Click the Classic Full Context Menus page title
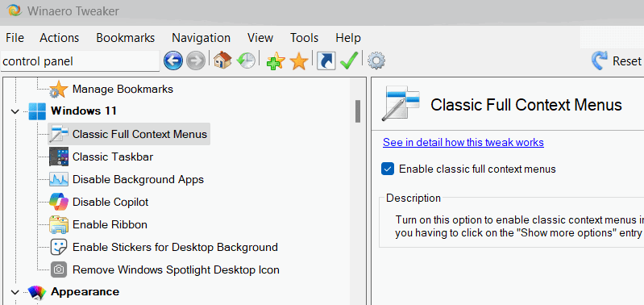Screen dimensions: 644x305 tap(526, 105)
